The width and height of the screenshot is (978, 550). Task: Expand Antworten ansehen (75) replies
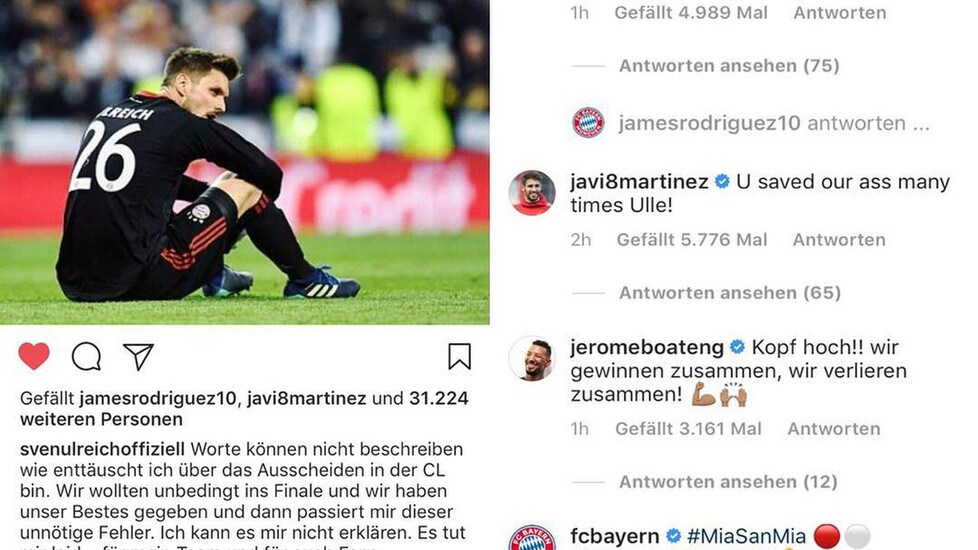click(729, 65)
